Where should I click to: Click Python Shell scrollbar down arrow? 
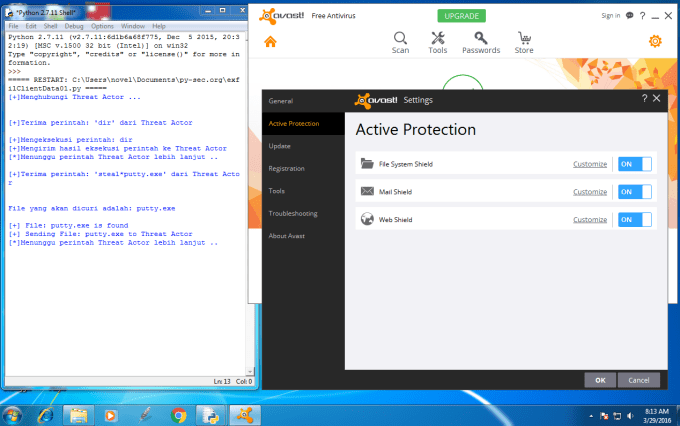tap(250, 371)
